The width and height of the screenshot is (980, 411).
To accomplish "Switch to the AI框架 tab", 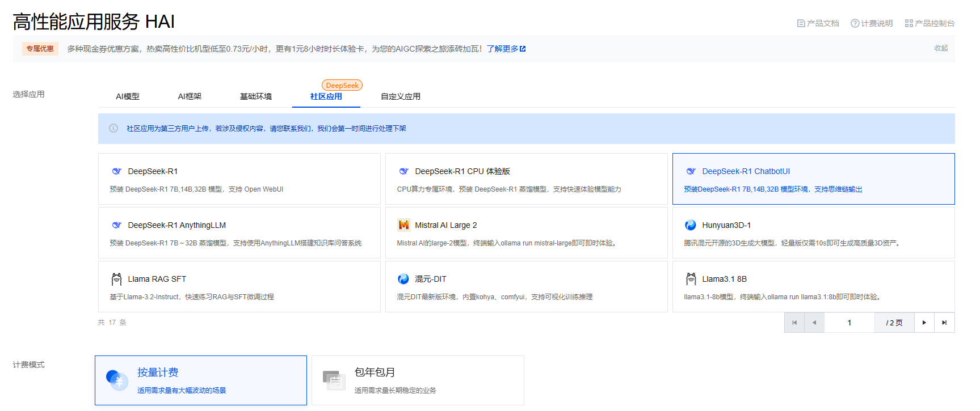I will [x=190, y=96].
